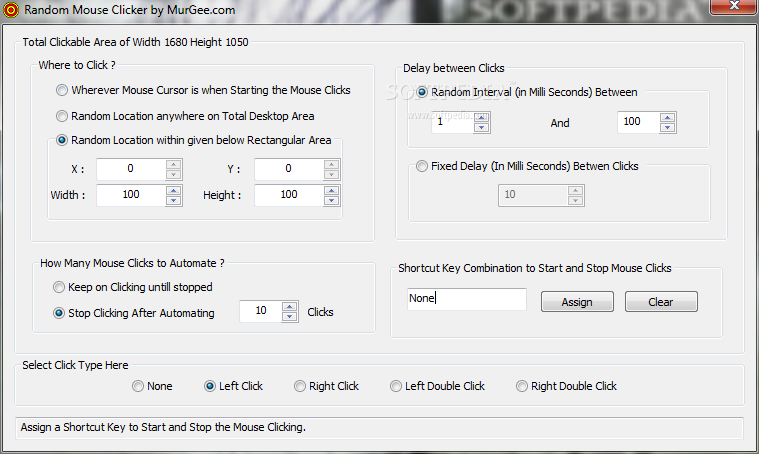The height and width of the screenshot is (454, 759).
Task: Decrease the rectangle Height value
Action: point(332,200)
